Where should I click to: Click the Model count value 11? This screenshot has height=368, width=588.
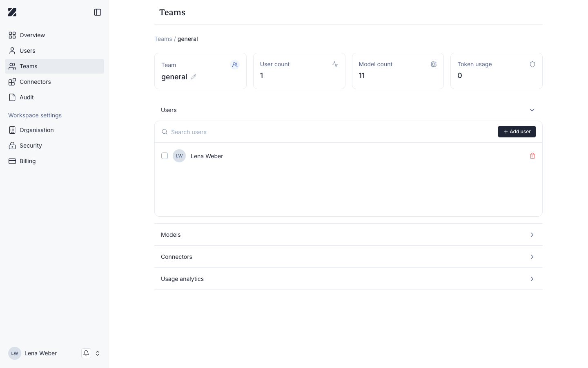pos(362,76)
